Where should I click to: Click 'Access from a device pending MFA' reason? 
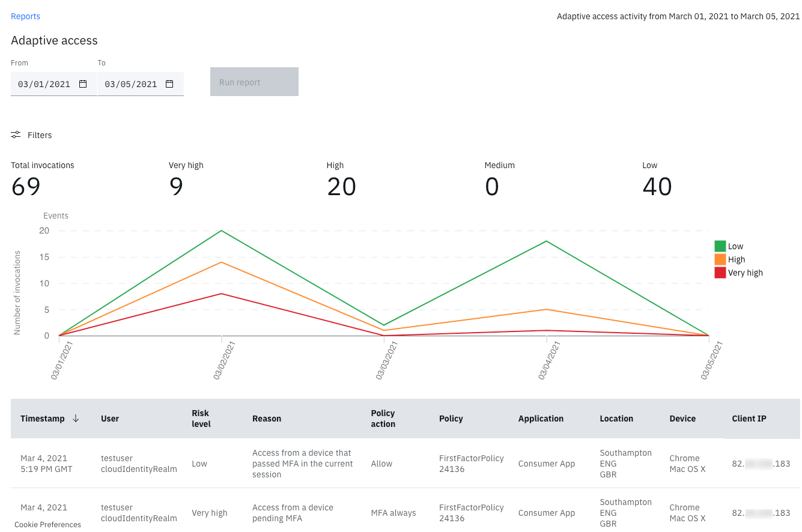(x=293, y=513)
